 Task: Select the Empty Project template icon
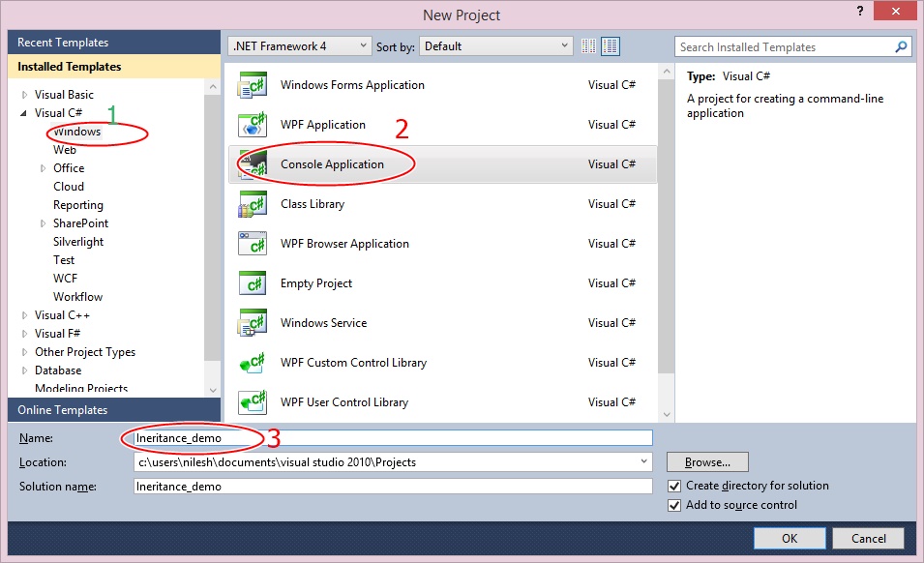(252, 282)
